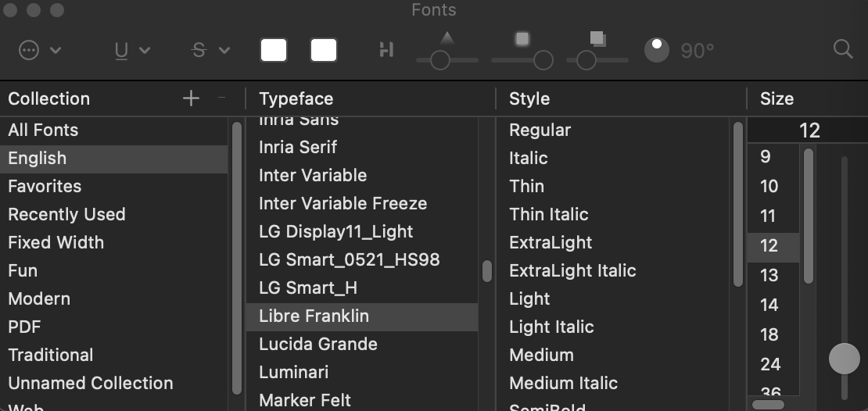Open the underline style dropdown

[132, 50]
